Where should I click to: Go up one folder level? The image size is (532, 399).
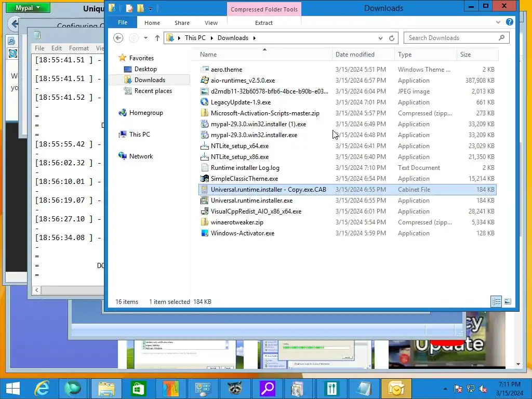[157, 37]
